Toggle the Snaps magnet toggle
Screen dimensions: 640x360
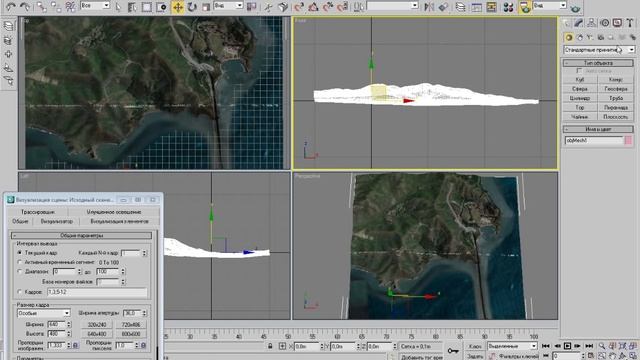(x=299, y=7)
